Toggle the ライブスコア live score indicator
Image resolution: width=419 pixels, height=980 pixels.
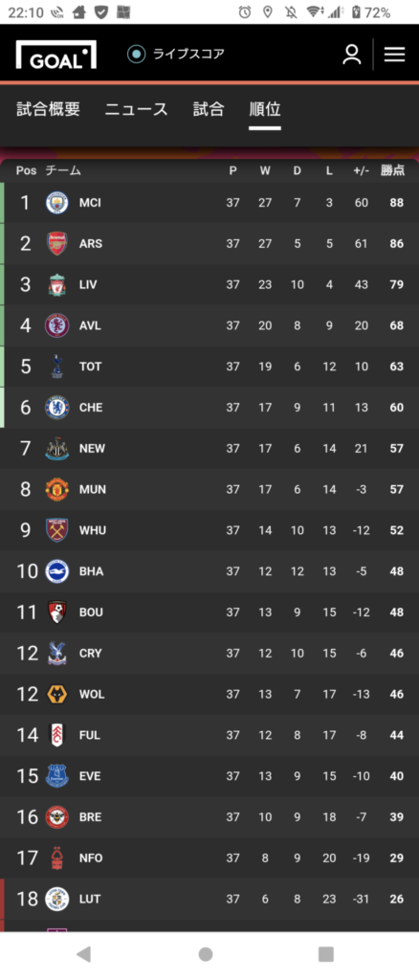(175, 55)
